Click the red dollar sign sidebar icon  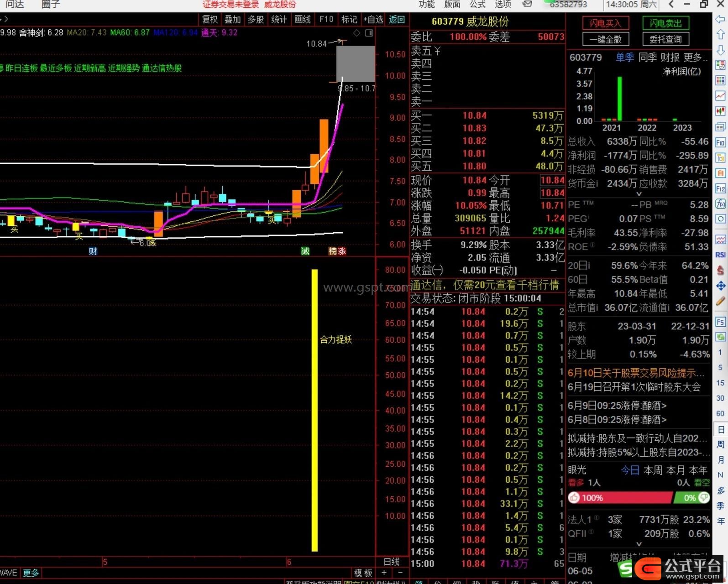click(x=720, y=270)
